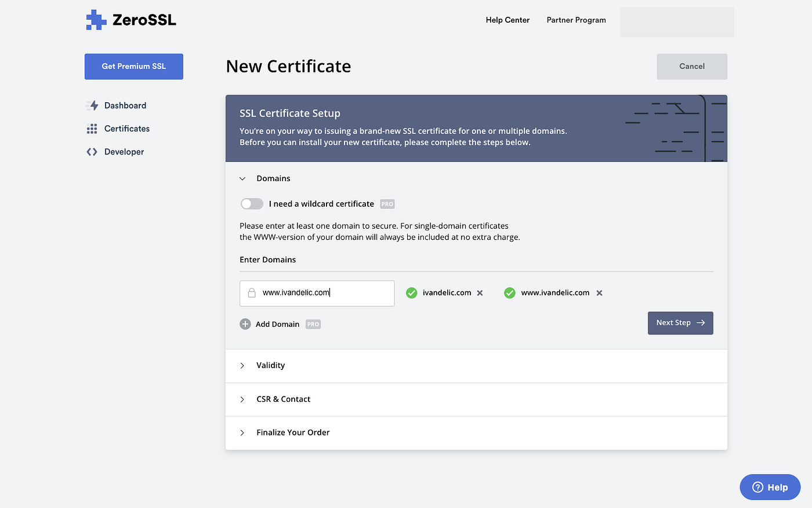Viewport: 812px width, 508px height.
Task: Click PRO badge next to wildcard certificate
Action: coord(387,204)
